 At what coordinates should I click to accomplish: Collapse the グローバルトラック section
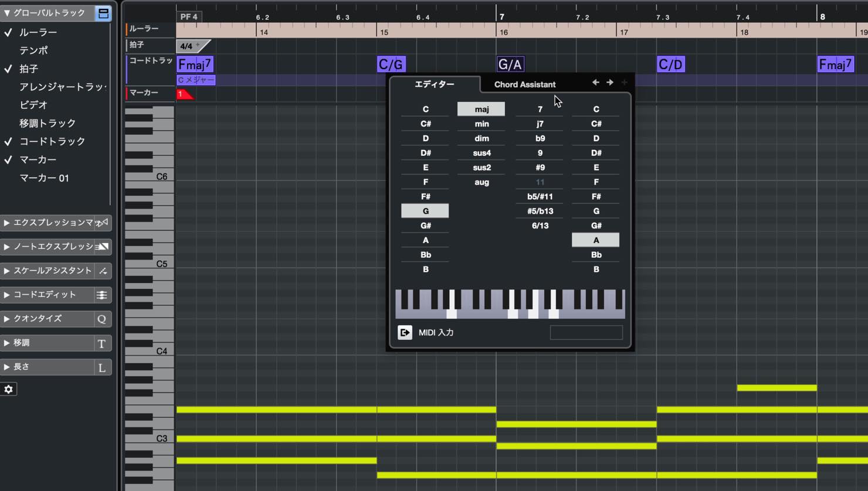(x=6, y=13)
